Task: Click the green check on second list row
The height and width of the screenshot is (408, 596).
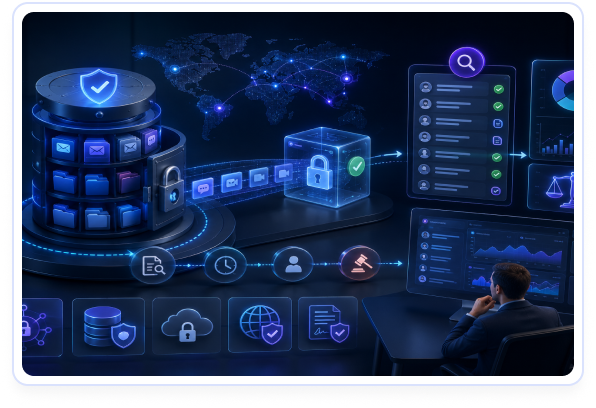Action: (498, 106)
